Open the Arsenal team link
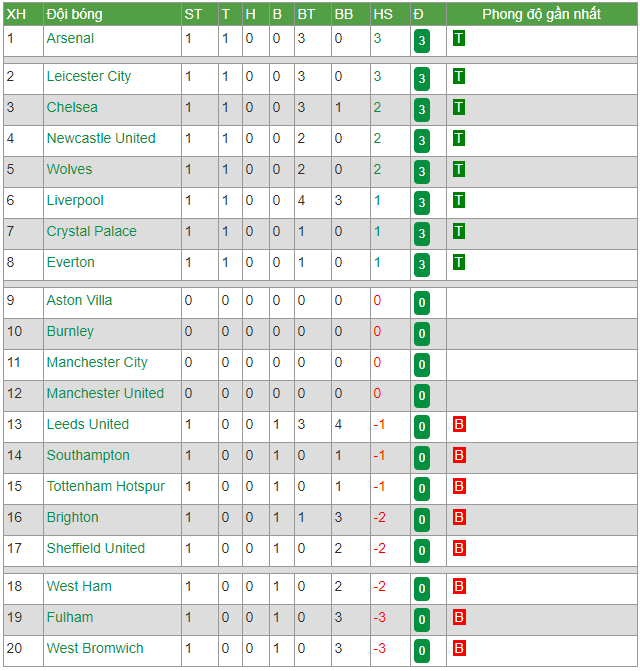This screenshot has height=671, width=640. pos(70,39)
